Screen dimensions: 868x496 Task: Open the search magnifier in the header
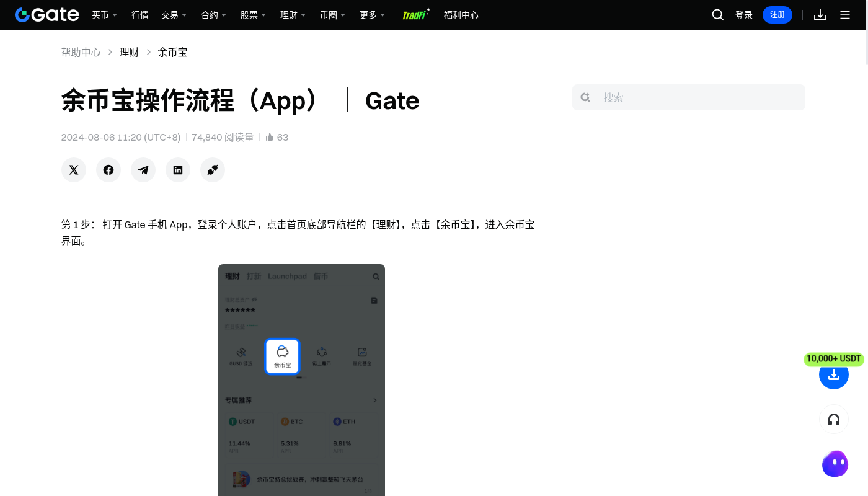tap(718, 15)
